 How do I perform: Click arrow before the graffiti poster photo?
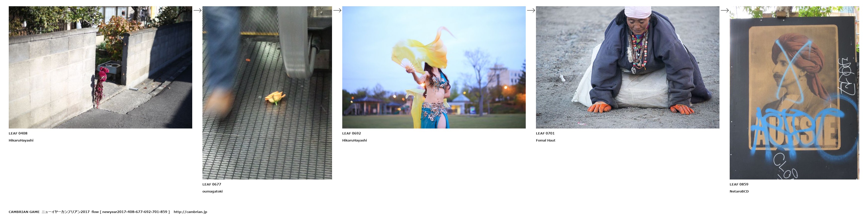pyautogui.click(x=724, y=10)
